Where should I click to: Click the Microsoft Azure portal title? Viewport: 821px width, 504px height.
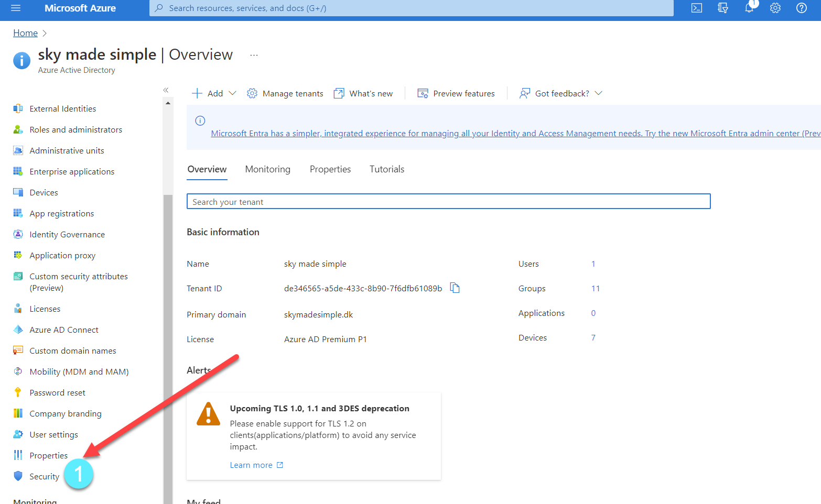tap(80, 8)
